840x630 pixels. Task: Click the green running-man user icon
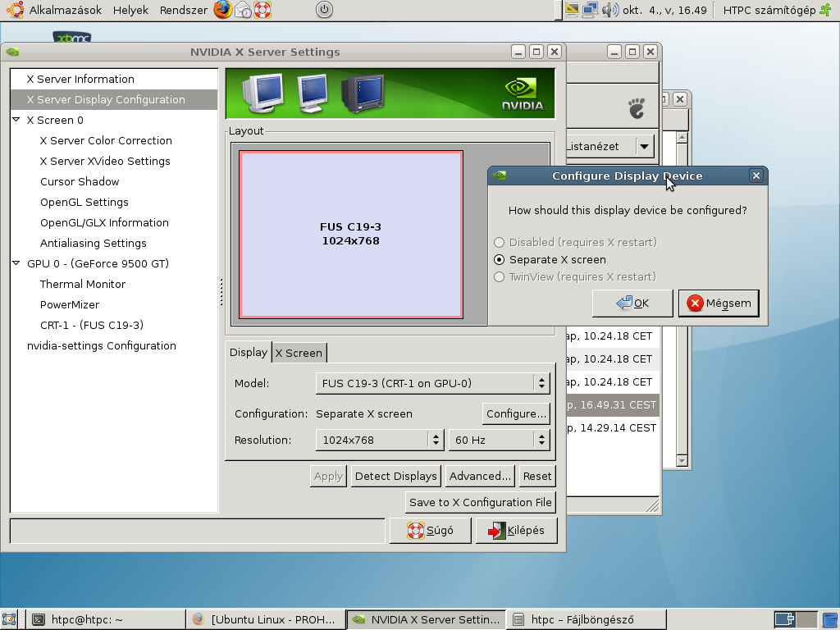(825, 10)
